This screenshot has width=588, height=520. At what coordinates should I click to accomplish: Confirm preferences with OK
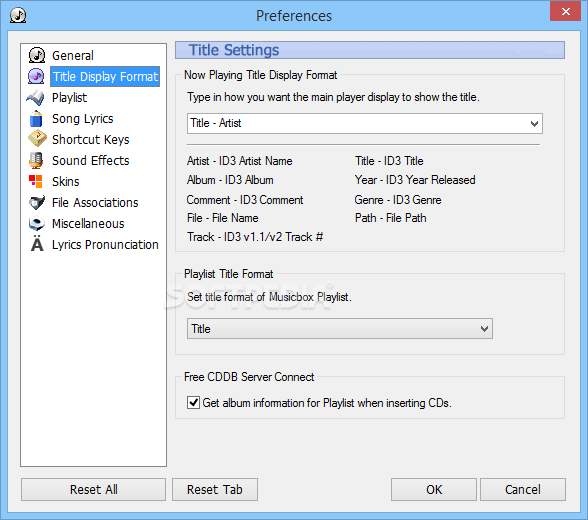[434, 489]
